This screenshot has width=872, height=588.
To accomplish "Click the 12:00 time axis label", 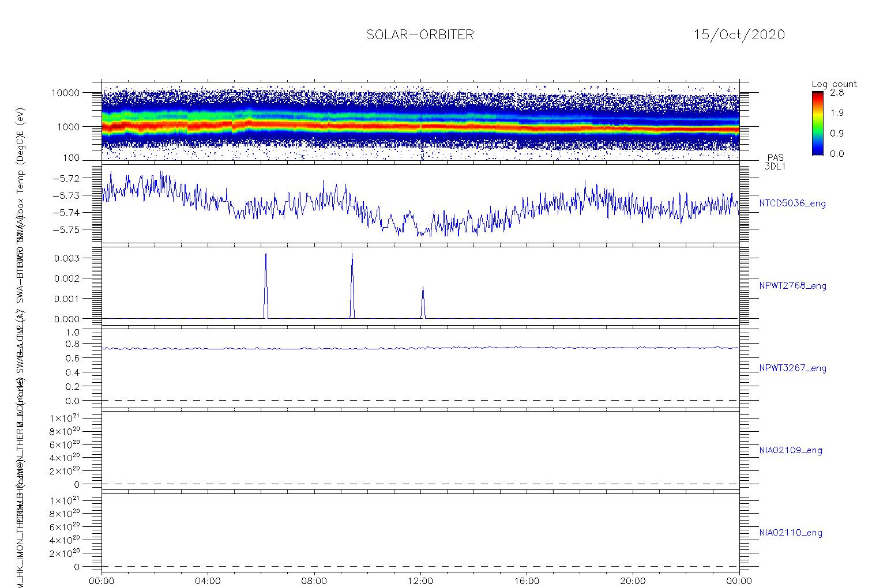I will click(x=420, y=581).
